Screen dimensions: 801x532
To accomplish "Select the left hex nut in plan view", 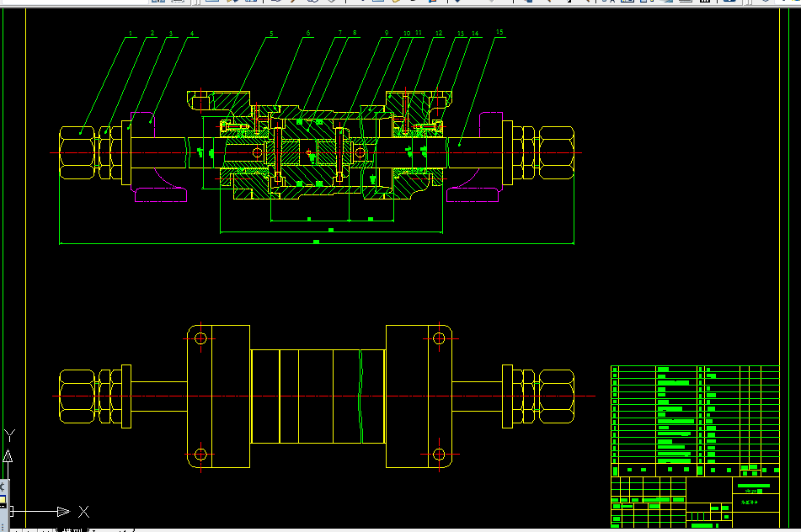I will pyautogui.click(x=77, y=396).
